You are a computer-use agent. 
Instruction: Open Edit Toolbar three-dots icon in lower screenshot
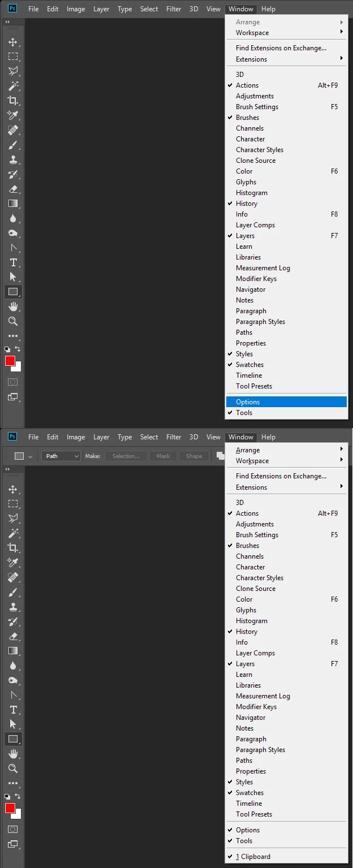click(12, 783)
